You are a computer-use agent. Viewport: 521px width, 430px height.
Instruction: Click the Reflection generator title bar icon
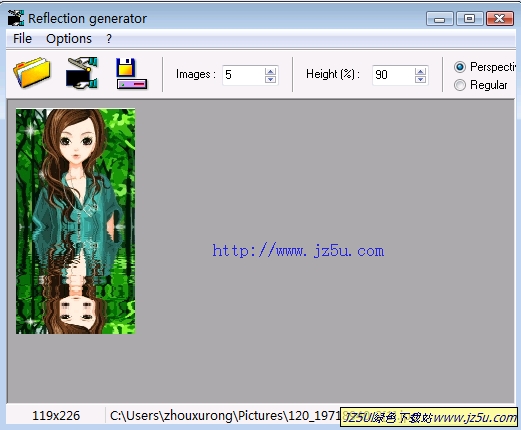16,18
